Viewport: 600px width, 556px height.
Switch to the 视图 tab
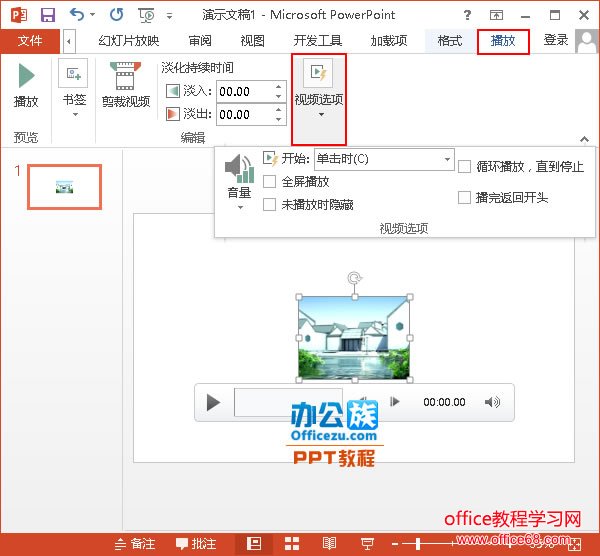tap(253, 41)
